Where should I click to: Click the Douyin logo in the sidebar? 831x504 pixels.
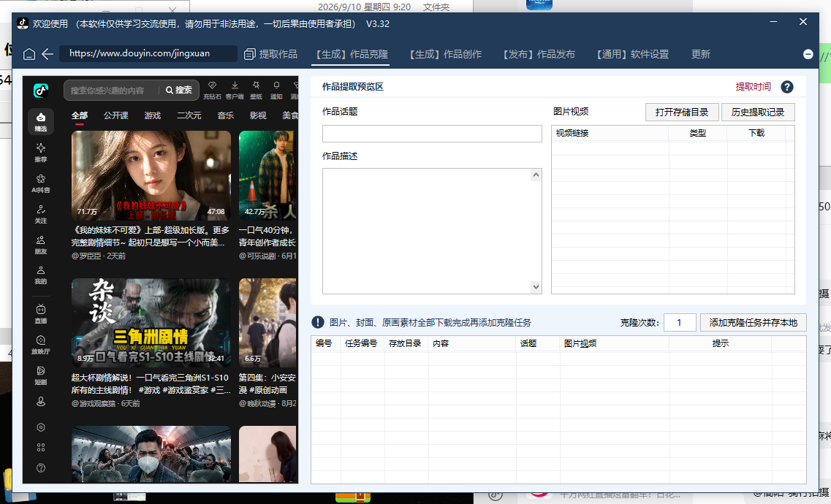point(41,91)
